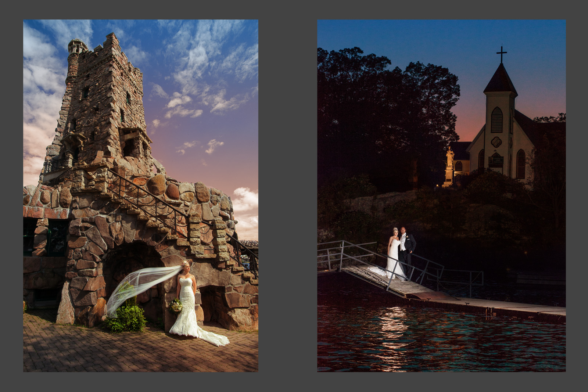Click the green shrub near the castle base
Viewport: 588px width, 392px height.
tap(126, 318)
